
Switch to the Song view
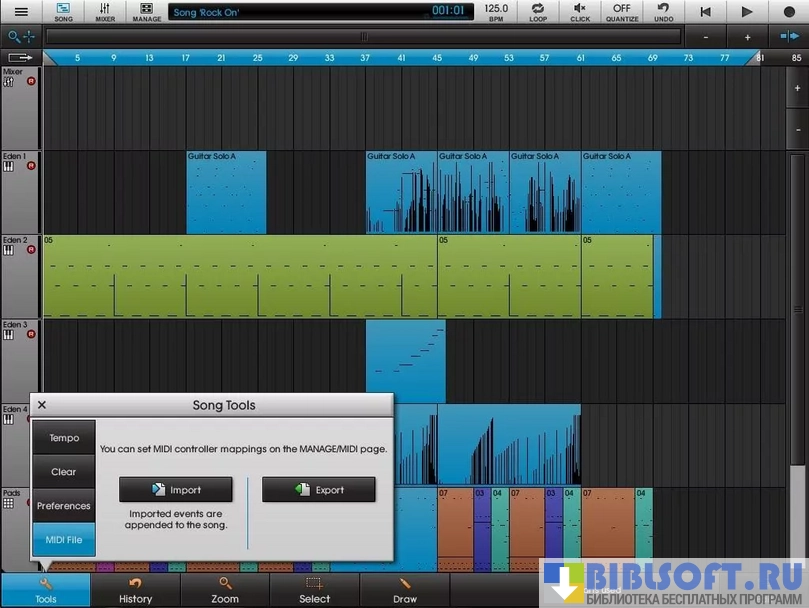click(63, 12)
